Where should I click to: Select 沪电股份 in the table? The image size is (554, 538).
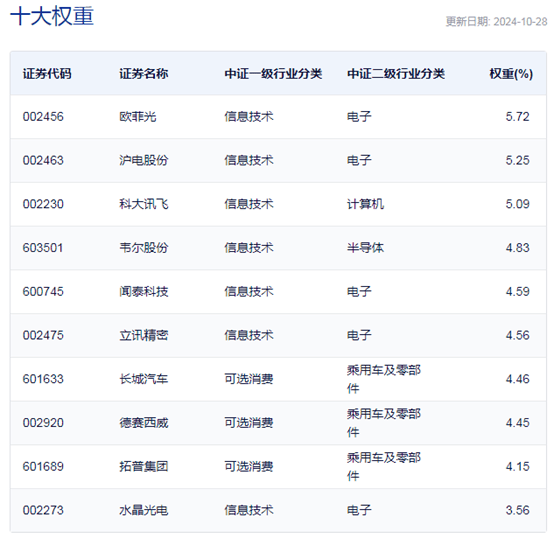pos(143,160)
